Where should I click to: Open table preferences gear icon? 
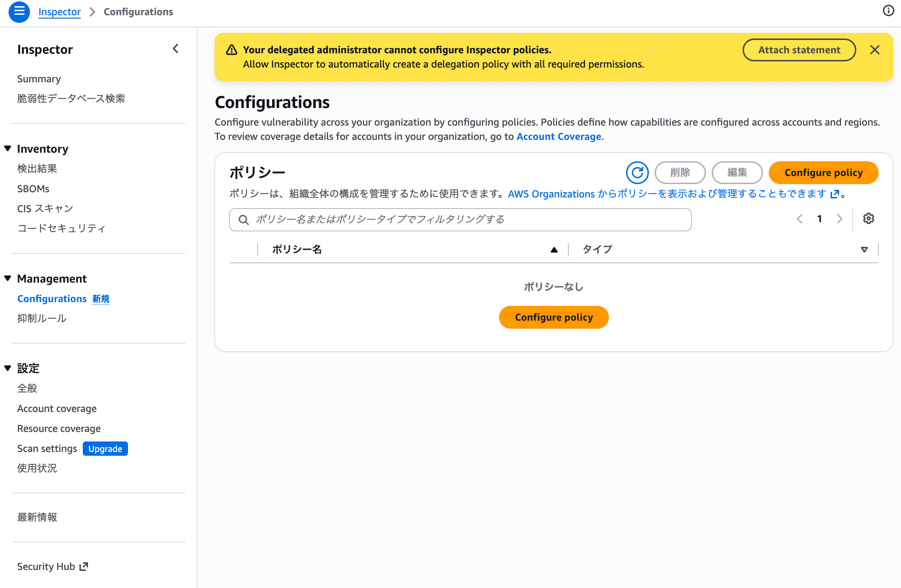coord(869,218)
